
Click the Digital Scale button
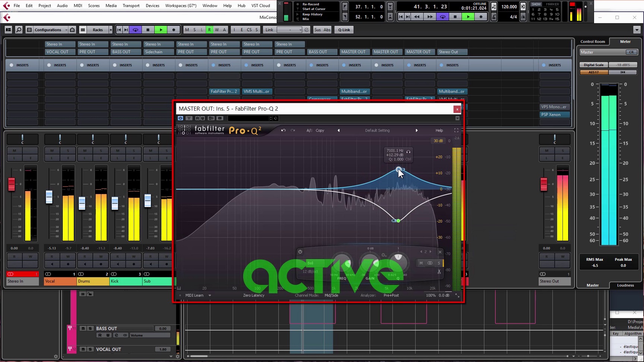coord(594,65)
